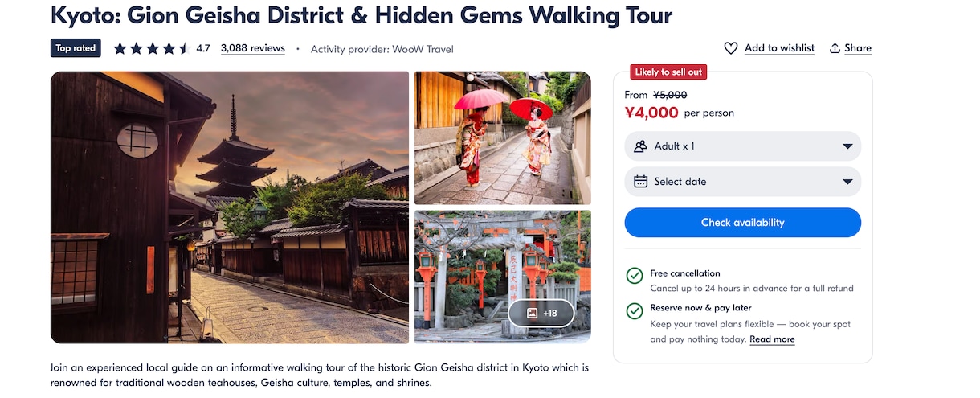Click the arrow on the date selector
This screenshot has width=980, height=398.
[847, 182]
